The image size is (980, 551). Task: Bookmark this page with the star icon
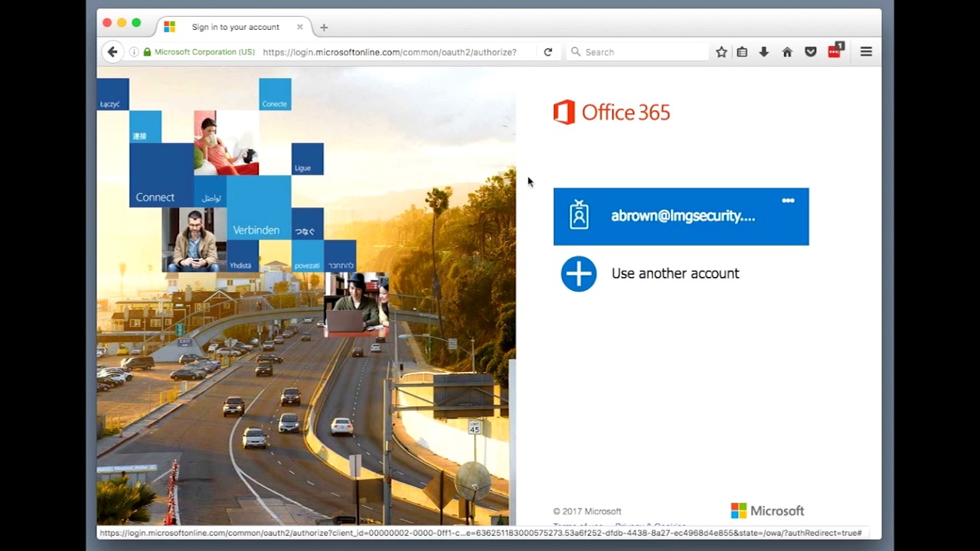coord(721,52)
